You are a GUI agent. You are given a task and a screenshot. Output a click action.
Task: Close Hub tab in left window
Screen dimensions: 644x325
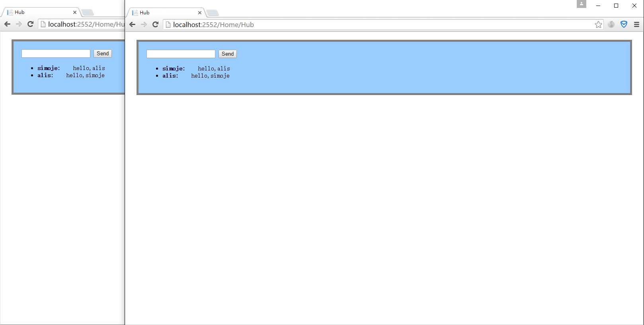(x=74, y=12)
